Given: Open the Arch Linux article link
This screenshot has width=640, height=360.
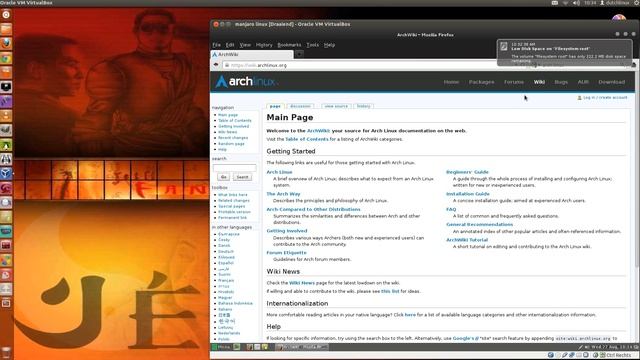Looking at the screenshot, I should 279,172.
